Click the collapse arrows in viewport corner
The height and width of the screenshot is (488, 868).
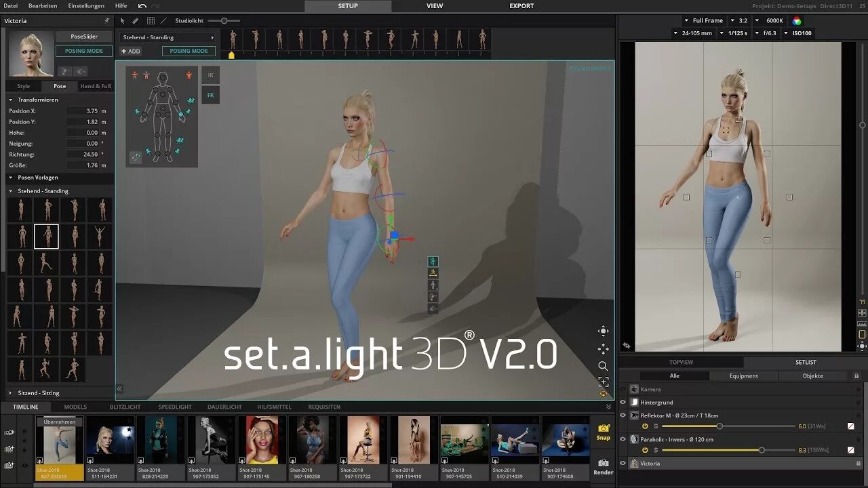[x=119, y=388]
